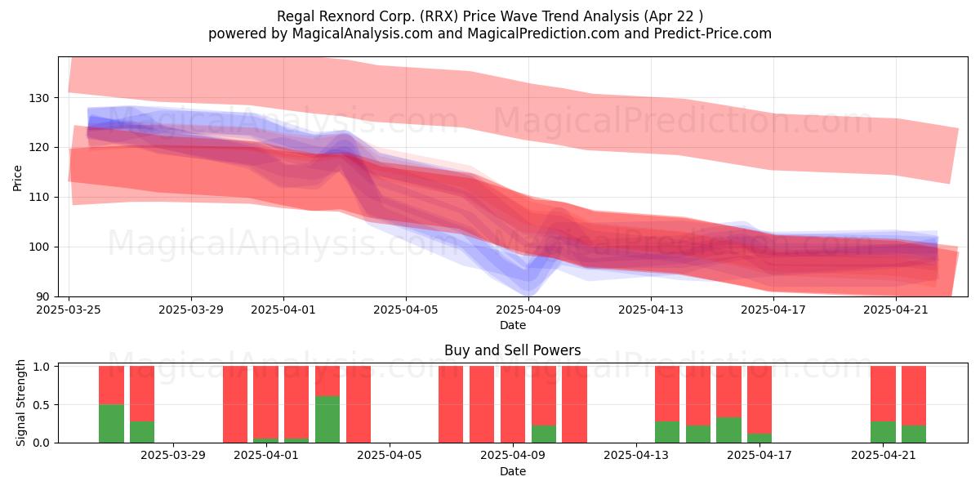Click the 2025-04-09 tick in Buy and Sell Powers chart
Image resolution: width=980 pixels, height=490 pixels.
coord(512,456)
